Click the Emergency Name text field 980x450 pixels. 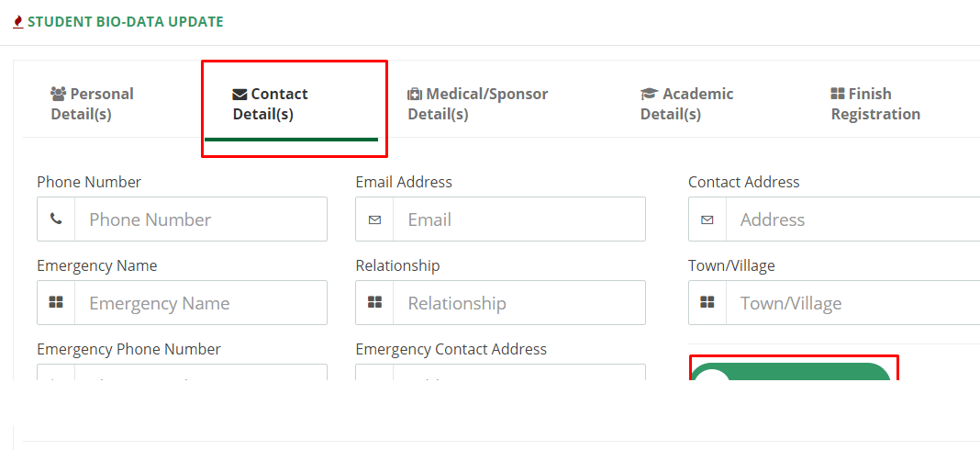coord(201,303)
